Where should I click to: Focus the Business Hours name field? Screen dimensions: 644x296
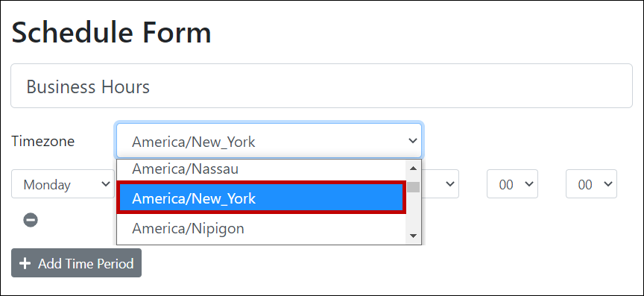click(321, 86)
